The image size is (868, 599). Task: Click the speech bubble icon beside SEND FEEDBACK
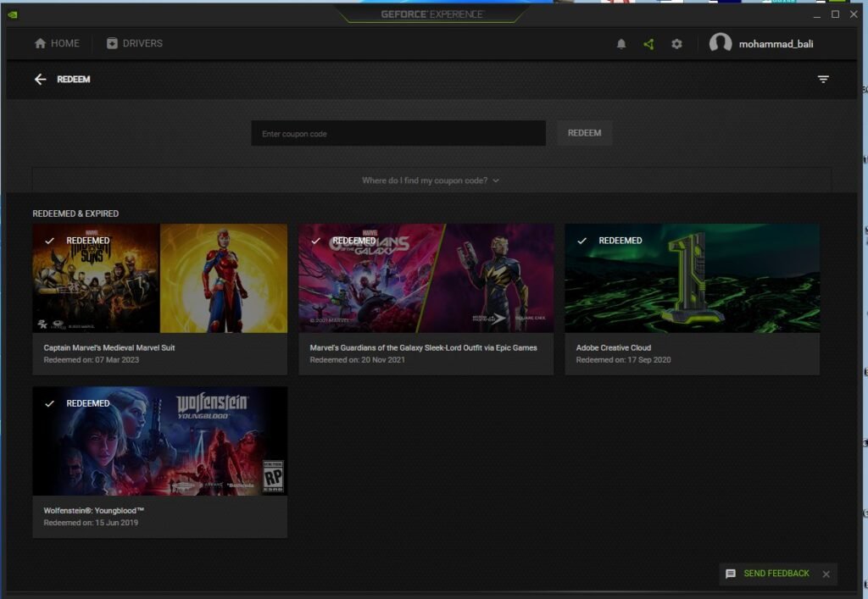pyautogui.click(x=730, y=574)
